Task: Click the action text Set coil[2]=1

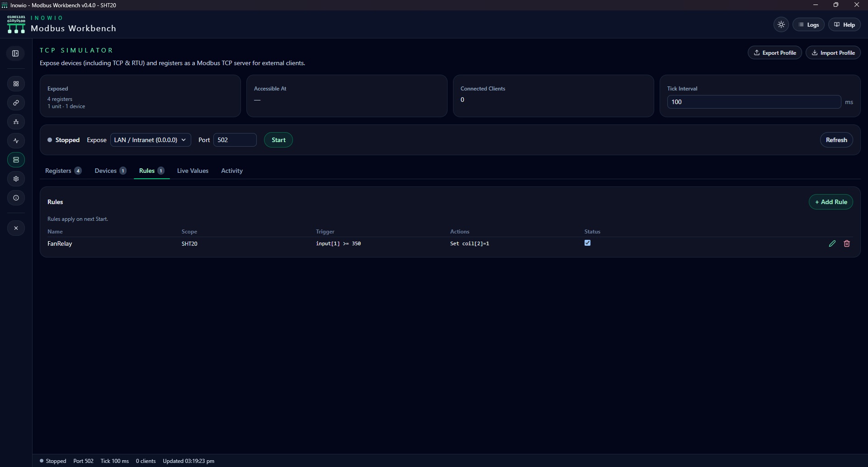Action: coord(470,243)
